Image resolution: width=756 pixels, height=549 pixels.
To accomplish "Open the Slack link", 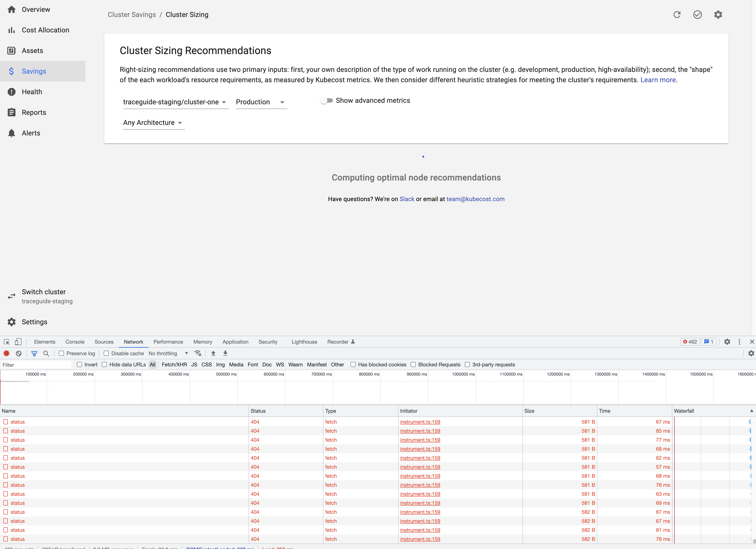I will (x=407, y=199).
